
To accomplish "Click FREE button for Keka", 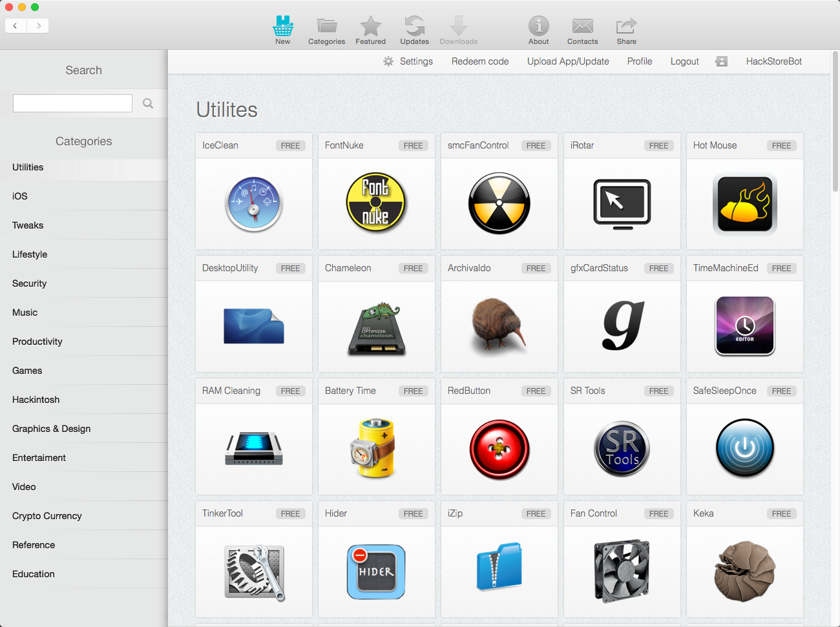I will pyautogui.click(x=782, y=514).
